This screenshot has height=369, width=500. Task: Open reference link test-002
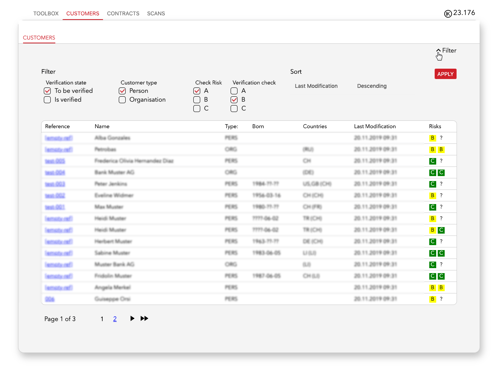tap(55, 195)
